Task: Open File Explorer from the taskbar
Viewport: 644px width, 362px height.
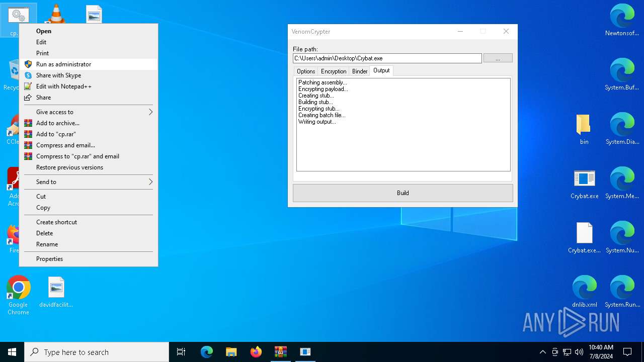Action: (x=231, y=352)
